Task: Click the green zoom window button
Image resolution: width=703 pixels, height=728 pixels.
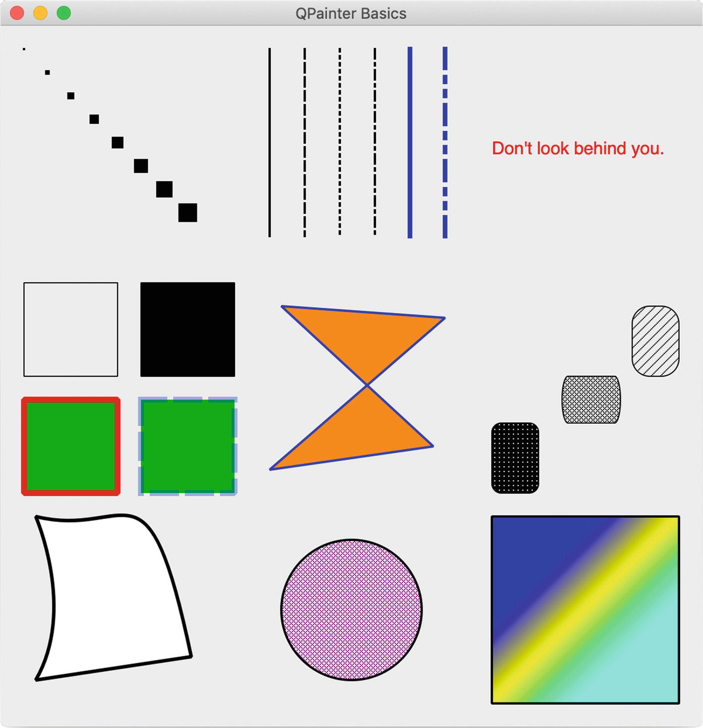Action: (63, 13)
